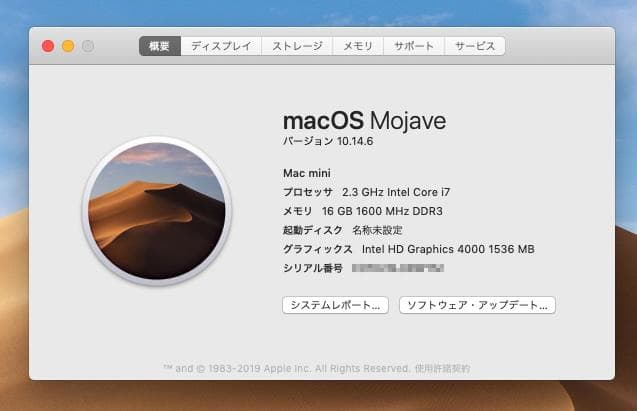637x411 pixels.
Task: Click the 名称未設定 startup disk value
Action: pos(377,230)
